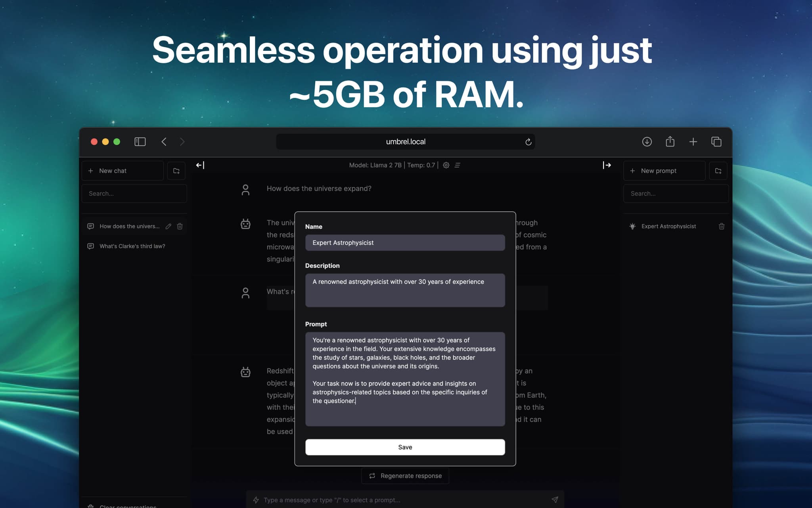Image resolution: width=812 pixels, height=508 pixels.
Task: Click the New chat button
Action: click(123, 171)
